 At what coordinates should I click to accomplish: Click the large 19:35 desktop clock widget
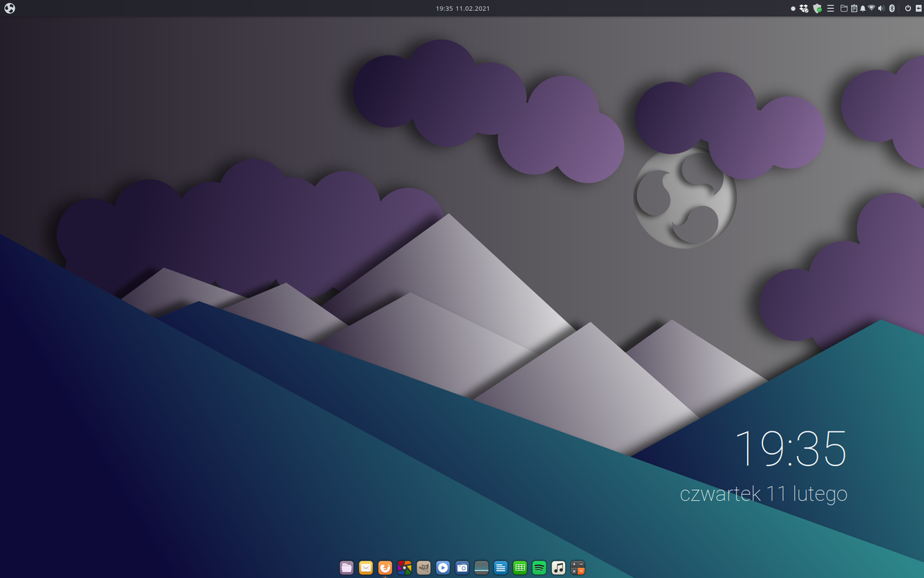[x=790, y=449]
